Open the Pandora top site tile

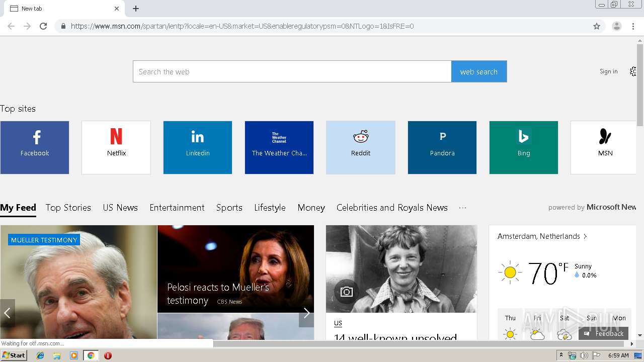[x=442, y=147]
